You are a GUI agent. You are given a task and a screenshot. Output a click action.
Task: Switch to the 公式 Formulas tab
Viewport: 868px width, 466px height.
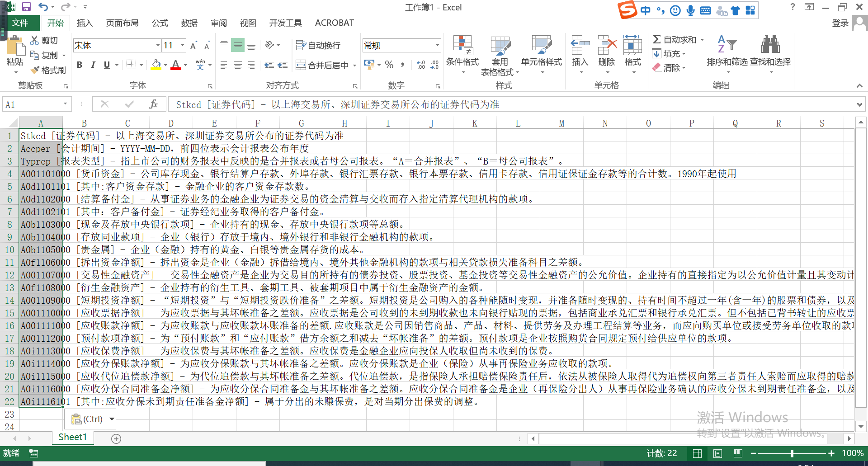click(x=160, y=23)
